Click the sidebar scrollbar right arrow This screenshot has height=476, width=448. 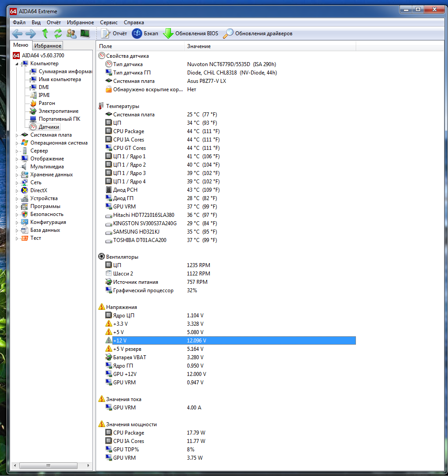(88, 465)
